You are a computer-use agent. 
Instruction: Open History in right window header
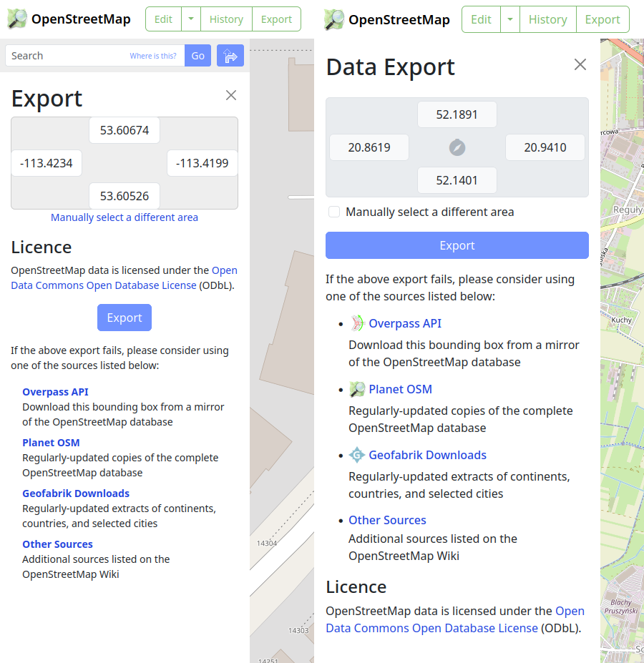click(x=548, y=19)
